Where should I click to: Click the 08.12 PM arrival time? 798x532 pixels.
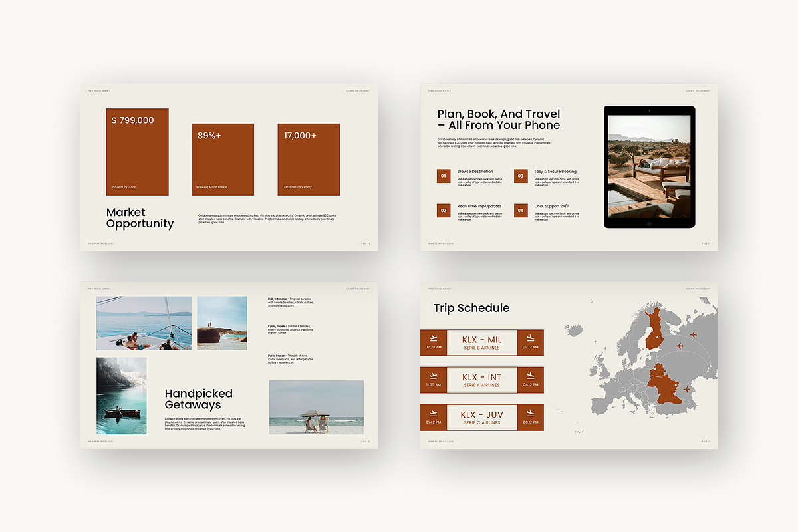(531, 422)
